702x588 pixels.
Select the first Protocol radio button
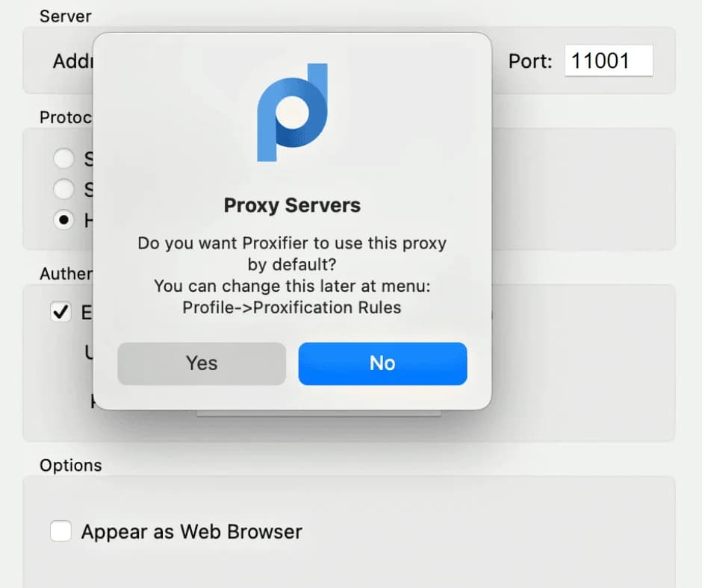(x=64, y=158)
